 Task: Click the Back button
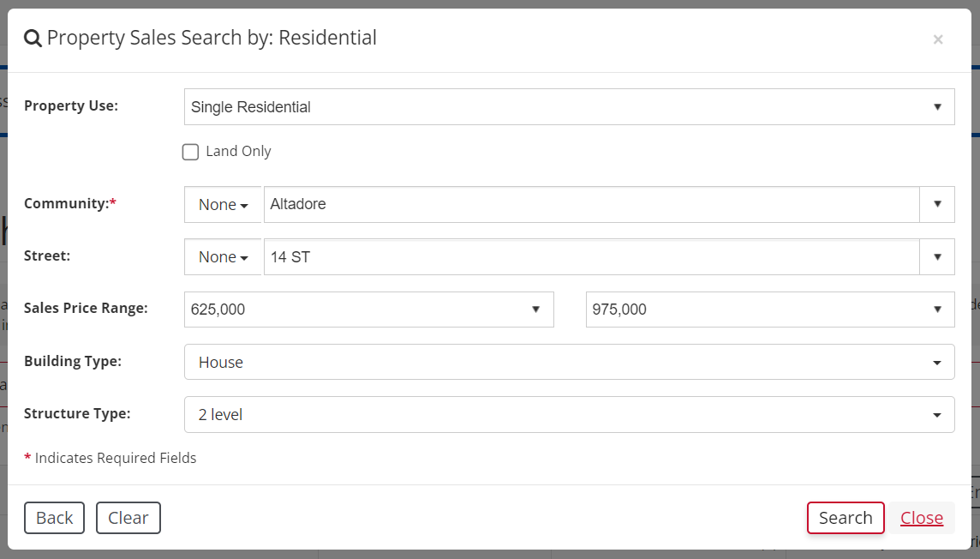54,518
